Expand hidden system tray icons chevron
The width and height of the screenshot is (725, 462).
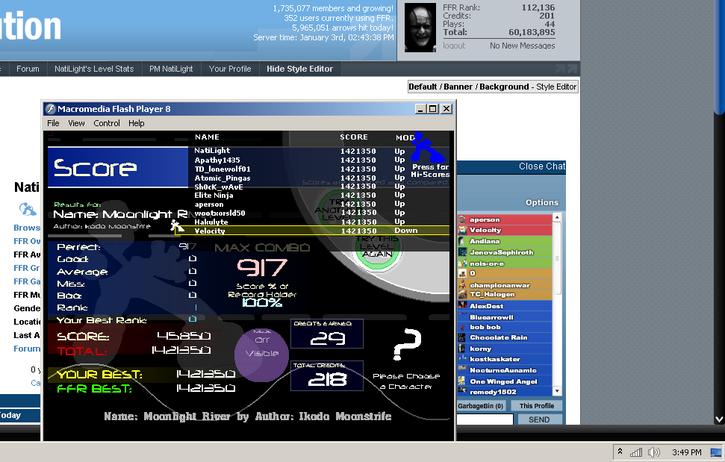point(620,452)
